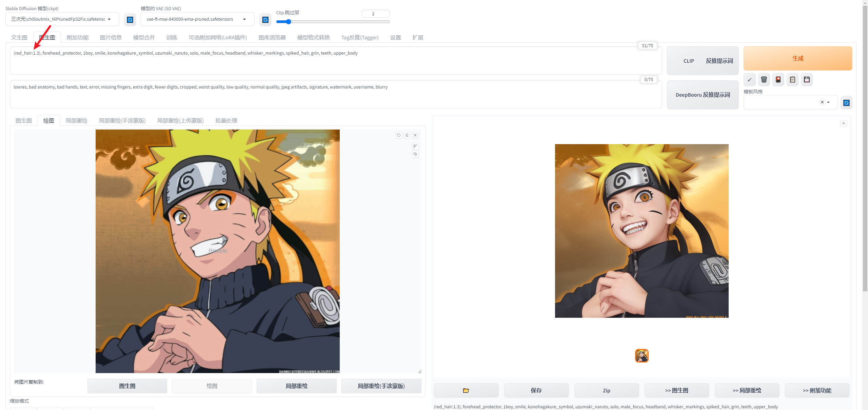Screen dimensions: 868x410
Task: Switch to the 模型格式转换 tab
Action: (x=314, y=37)
